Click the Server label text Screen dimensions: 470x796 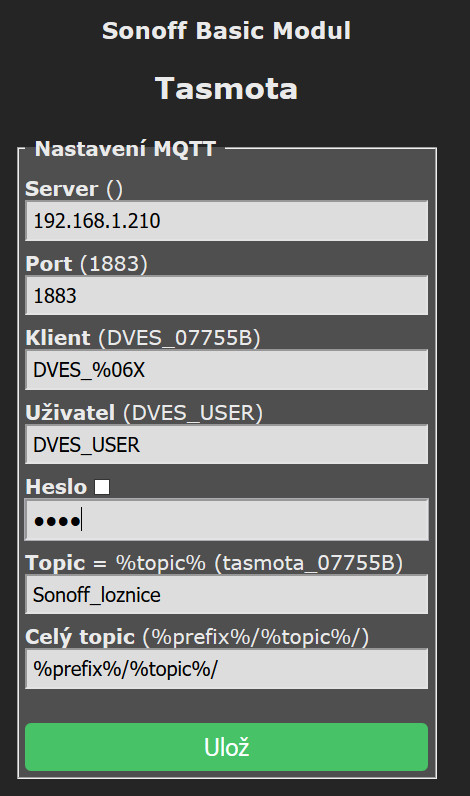click(x=61, y=189)
